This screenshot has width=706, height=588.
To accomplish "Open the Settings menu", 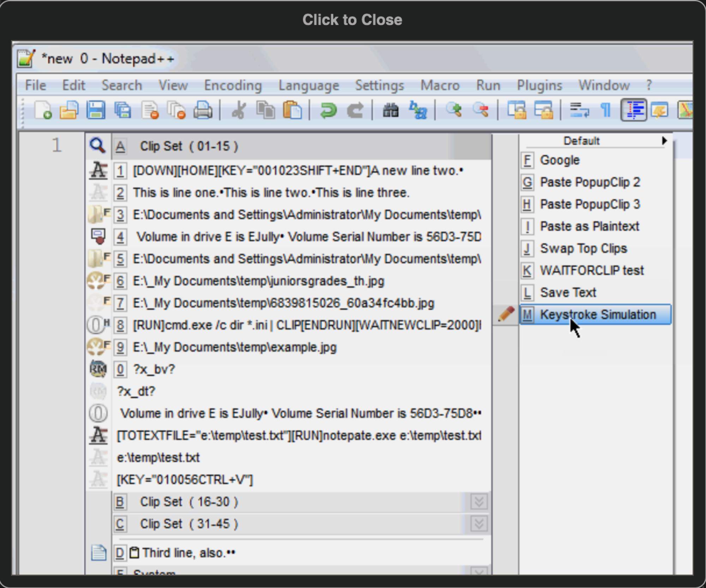I will tap(379, 85).
